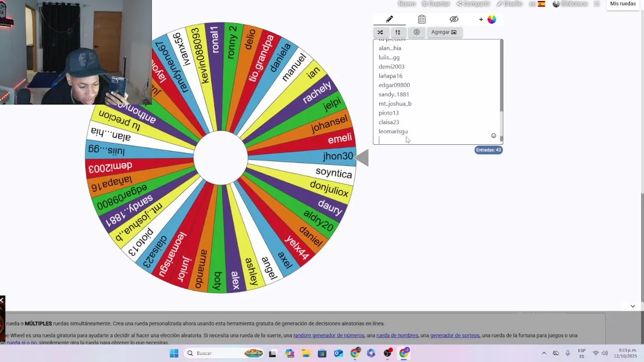
Task: Show hidden system tray icons
Action: click(544, 353)
